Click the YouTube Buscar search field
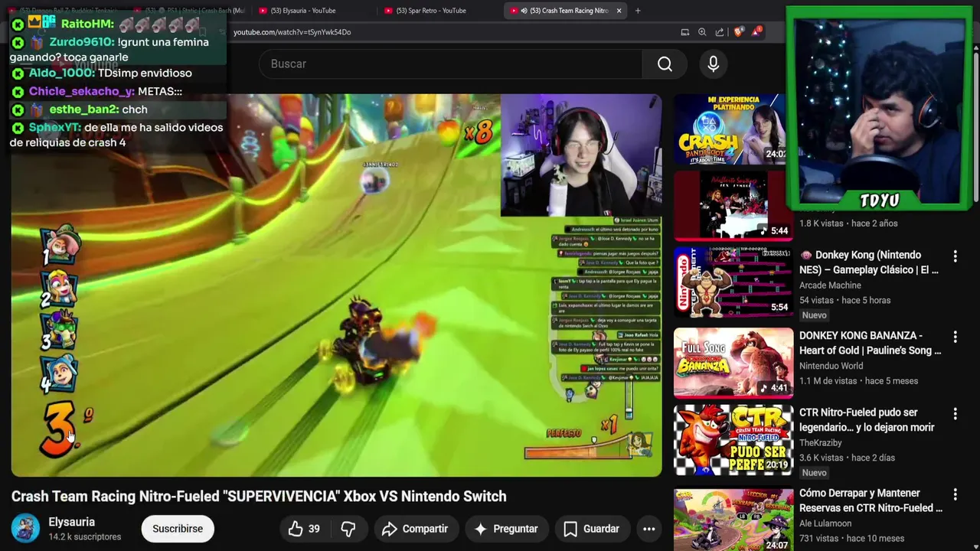The width and height of the screenshot is (980, 551). click(451, 64)
